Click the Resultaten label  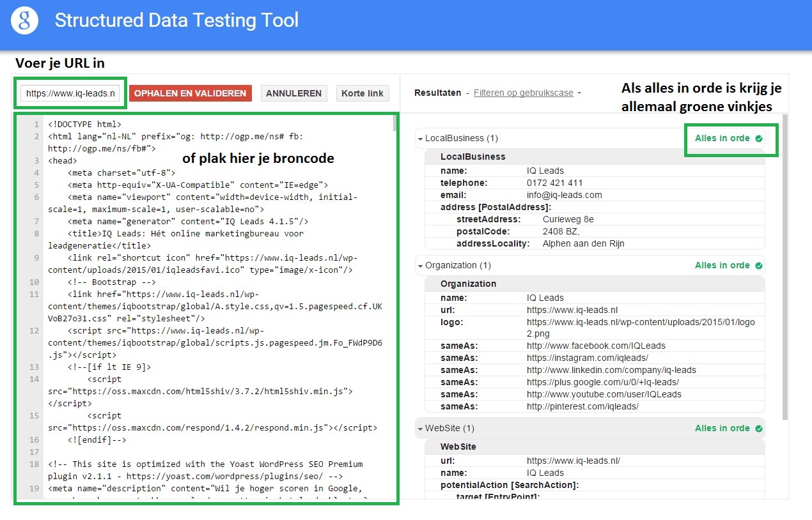(x=437, y=93)
